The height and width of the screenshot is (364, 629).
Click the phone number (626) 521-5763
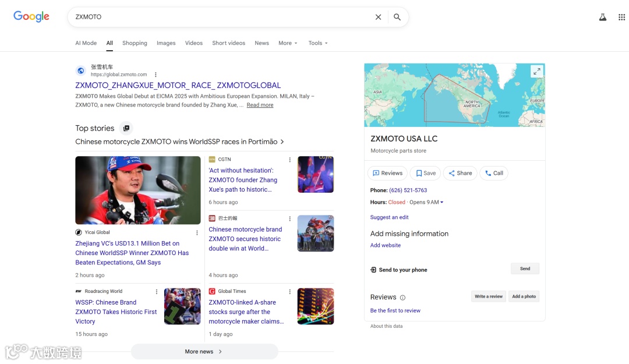408,190
